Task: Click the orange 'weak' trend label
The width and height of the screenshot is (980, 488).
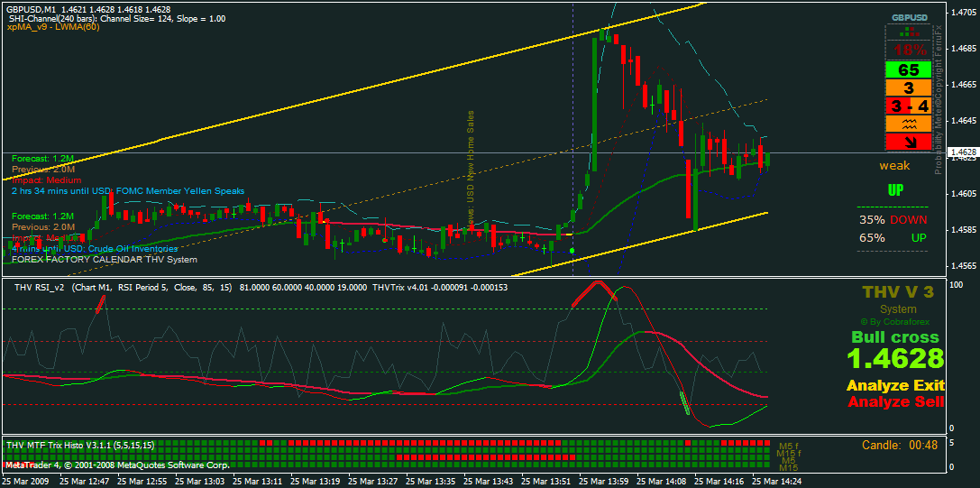Action: pyautogui.click(x=894, y=166)
